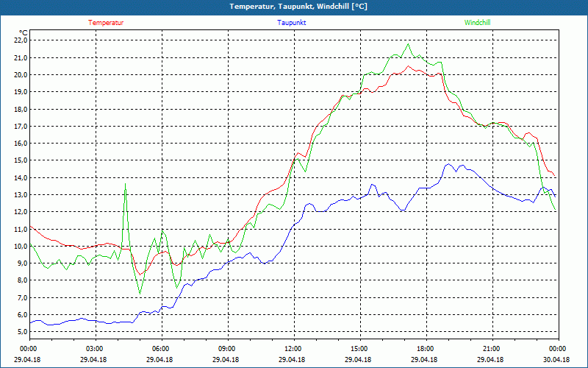Click the '20,0' y-axis value
Screen dimensions: 588x368
(x=21, y=74)
